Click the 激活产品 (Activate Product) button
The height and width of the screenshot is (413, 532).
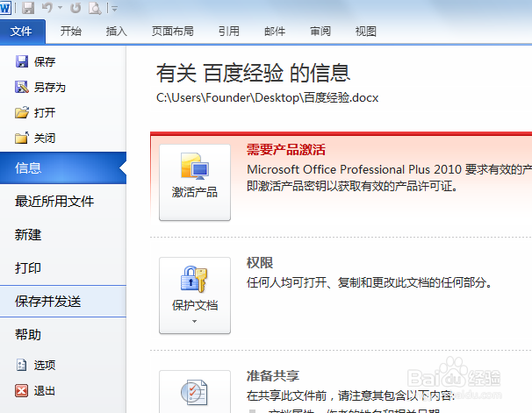tap(195, 182)
